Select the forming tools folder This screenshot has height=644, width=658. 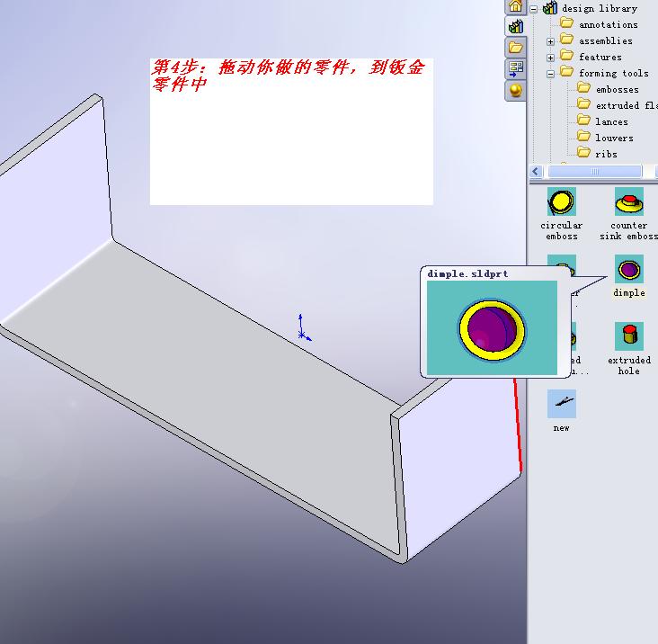(x=614, y=74)
